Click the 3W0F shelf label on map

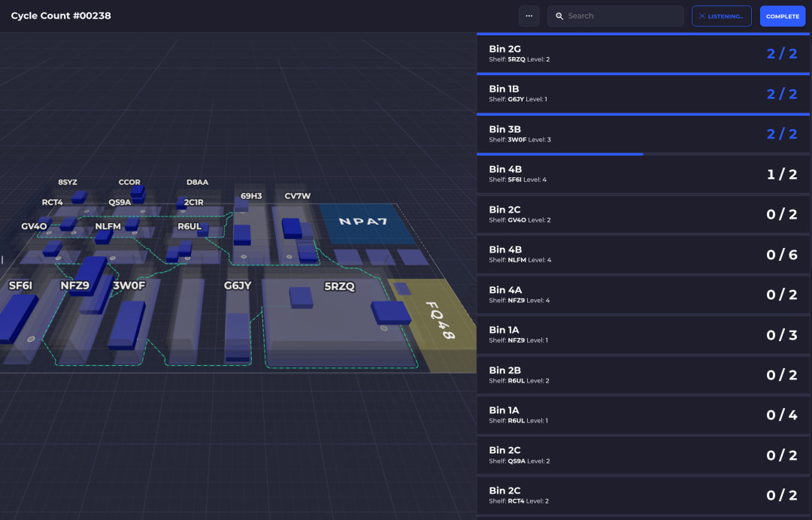[129, 285]
